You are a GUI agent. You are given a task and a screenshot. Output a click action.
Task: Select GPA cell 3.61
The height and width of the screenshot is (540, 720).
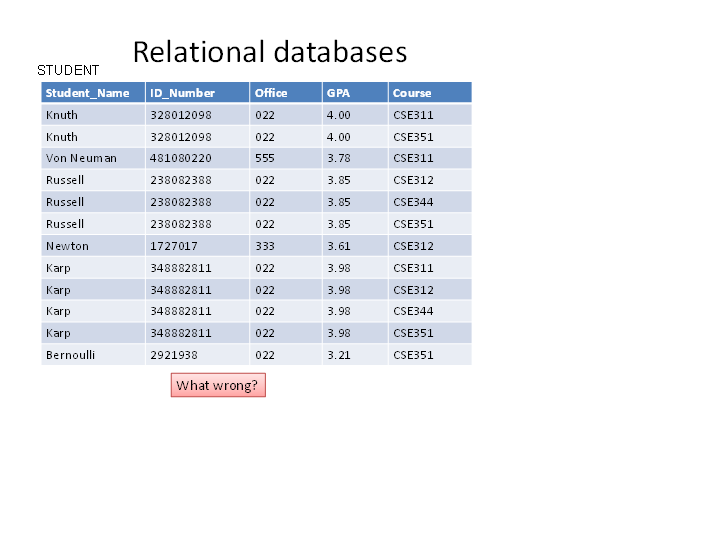point(355,246)
